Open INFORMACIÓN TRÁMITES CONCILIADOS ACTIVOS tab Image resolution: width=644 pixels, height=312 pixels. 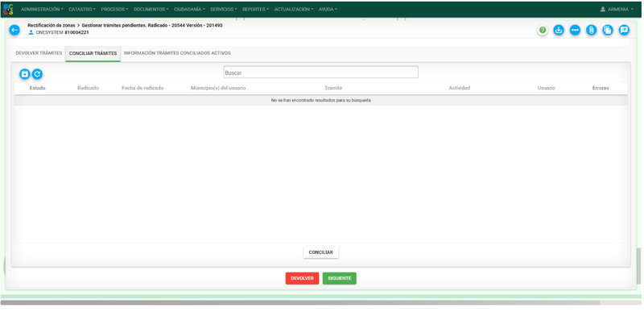pyautogui.click(x=177, y=53)
